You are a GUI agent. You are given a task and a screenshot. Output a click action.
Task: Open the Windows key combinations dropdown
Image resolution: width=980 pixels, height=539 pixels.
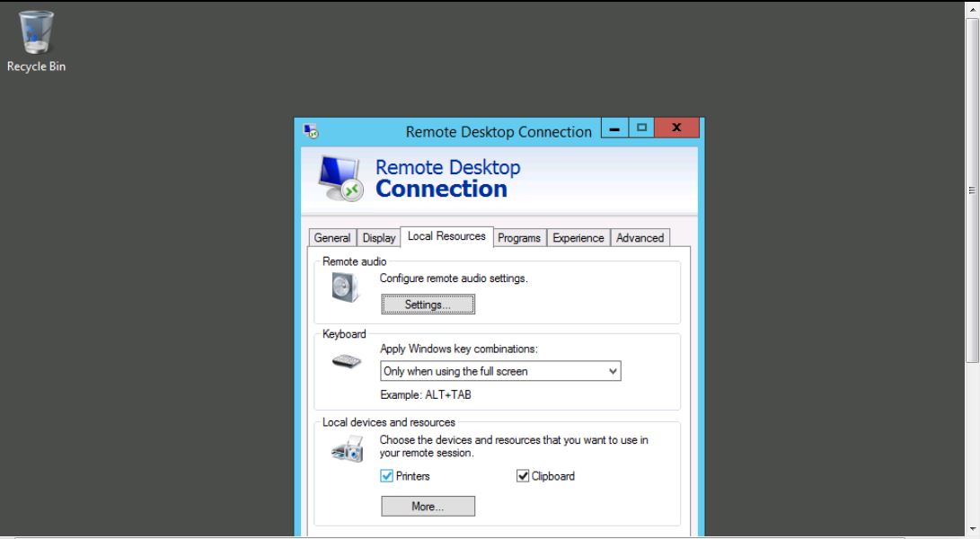click(500, 371)
